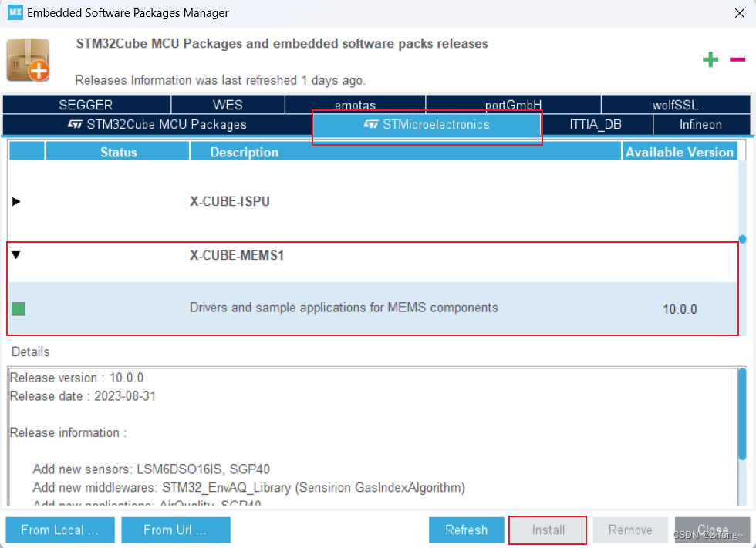Click 'Add new sensors: LSM6DSO16IS, SGP40' line

tap(151, 469)
